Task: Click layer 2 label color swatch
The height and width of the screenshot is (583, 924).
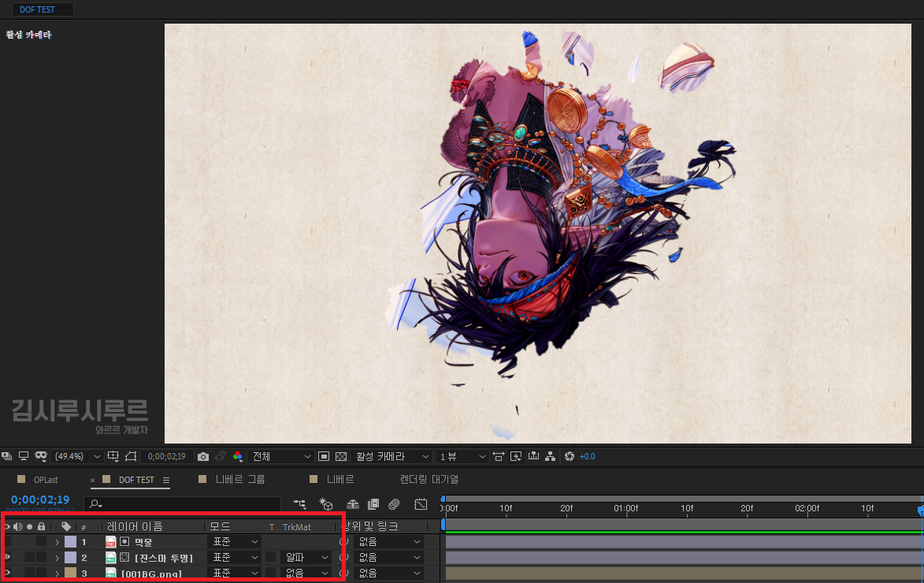Action: [x=70, y=557]
